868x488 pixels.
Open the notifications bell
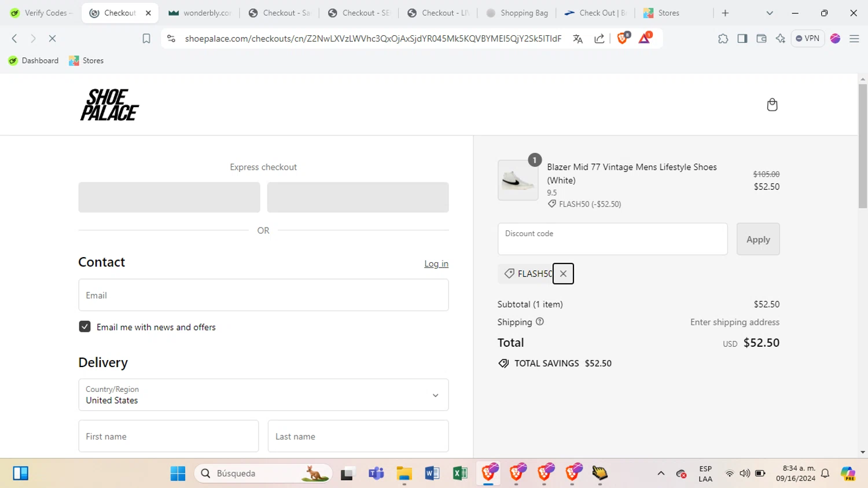825,474
